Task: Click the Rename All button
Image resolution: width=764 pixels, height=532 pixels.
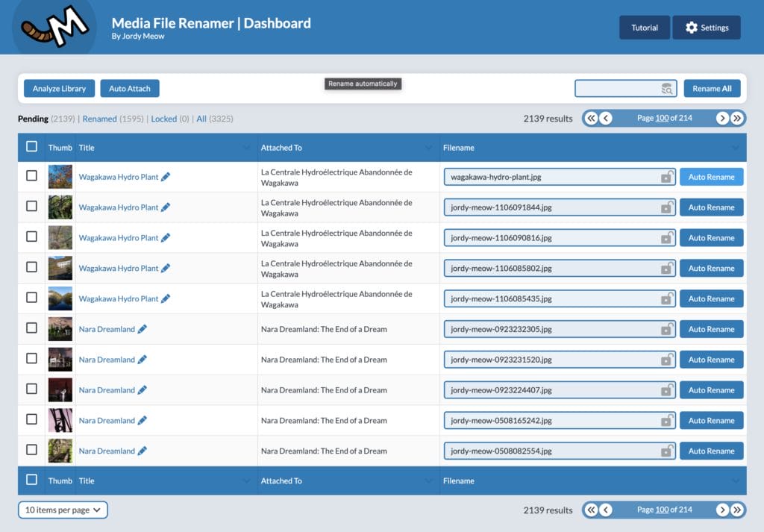Action: point(711,88)
